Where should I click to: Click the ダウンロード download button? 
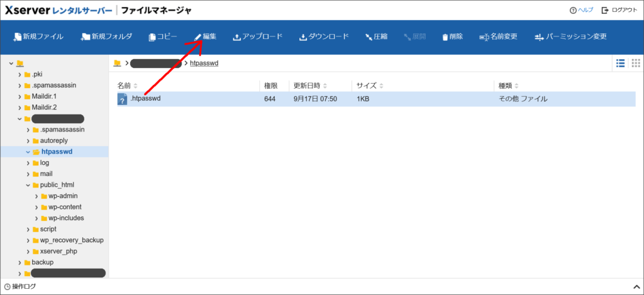point(324,36)
